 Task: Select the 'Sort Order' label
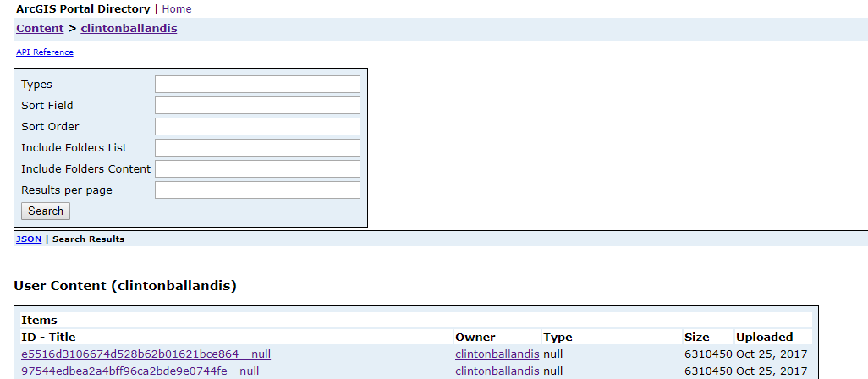[50, 126]
